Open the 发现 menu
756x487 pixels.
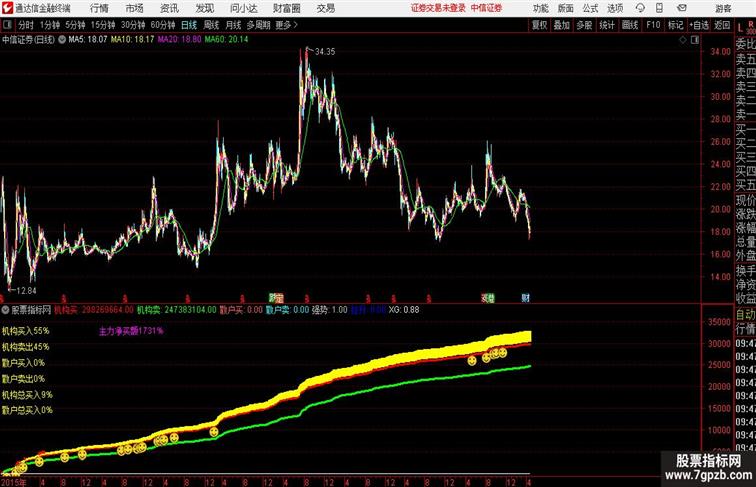204,8
